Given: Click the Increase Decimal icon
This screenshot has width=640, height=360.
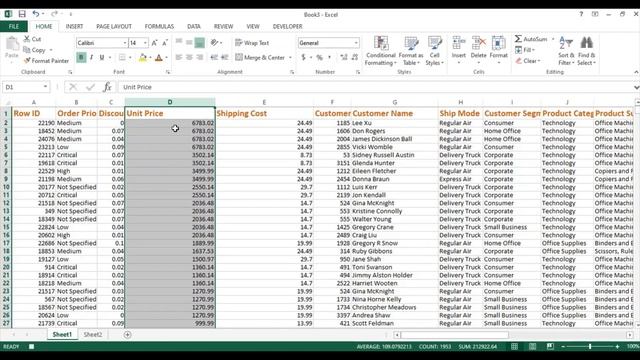Looking at the screenshot, I should [344, 58].
